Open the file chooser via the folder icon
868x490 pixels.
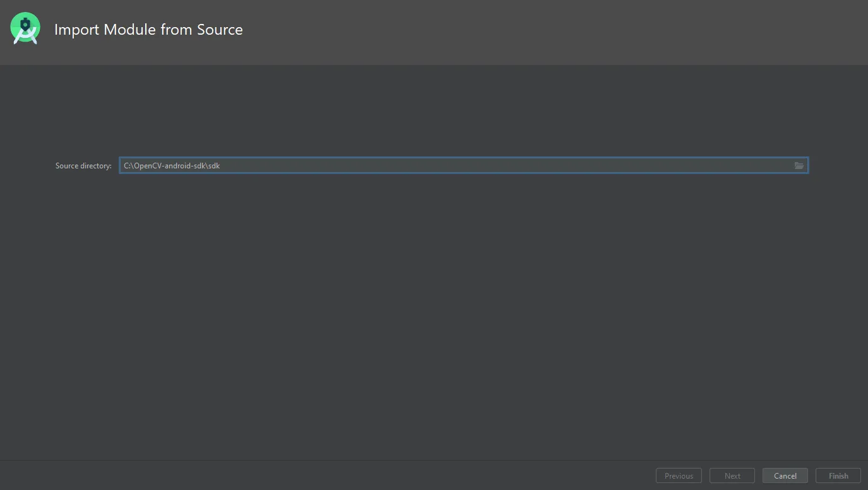(x=799, y=166)
